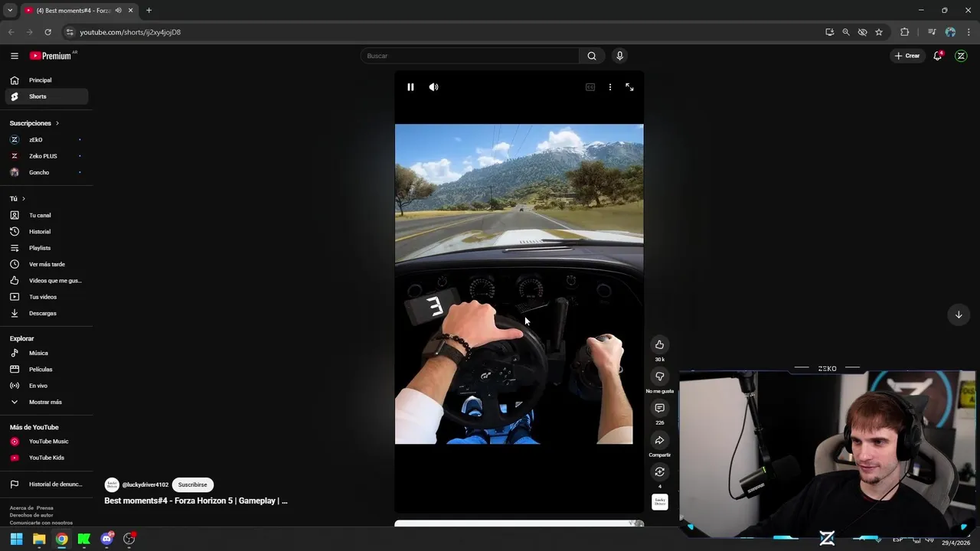
Task: Open Zeko PLUS channel subscription
Action: [46, 156]
